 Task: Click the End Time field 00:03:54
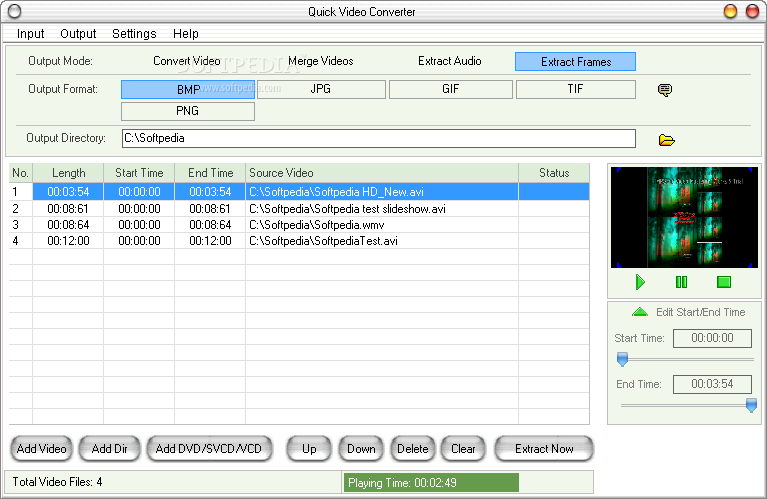[712, 384]
